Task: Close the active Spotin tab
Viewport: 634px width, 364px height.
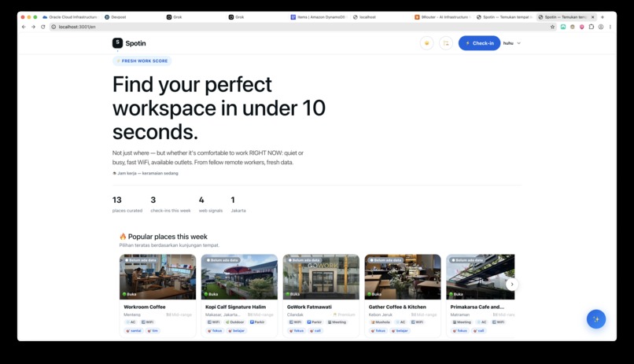Action: pos(593,17)
